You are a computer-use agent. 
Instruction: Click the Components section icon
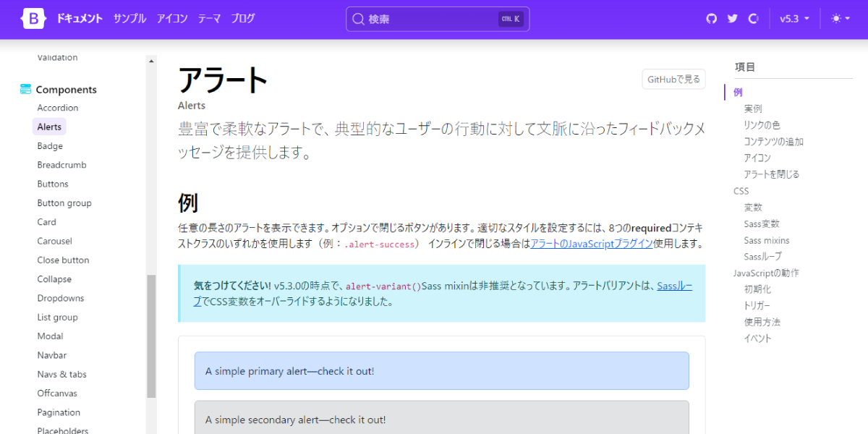[26, 90]
